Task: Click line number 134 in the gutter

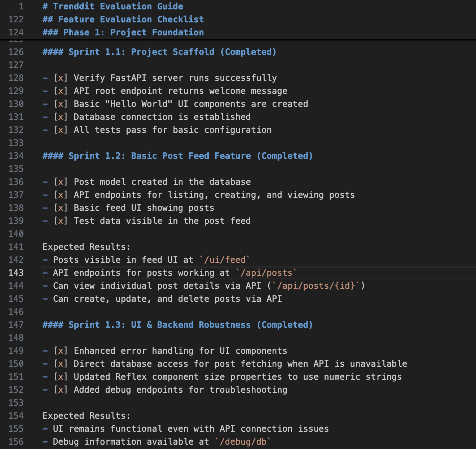Action: (x=16, y=156)
